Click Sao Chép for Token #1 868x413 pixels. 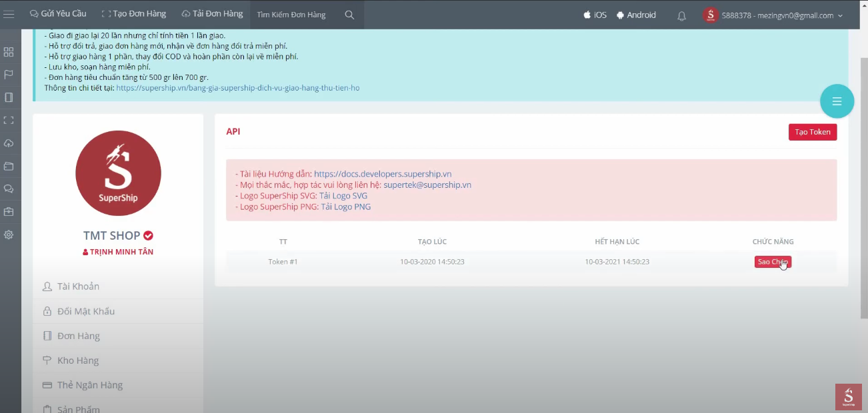coord(773,262)
